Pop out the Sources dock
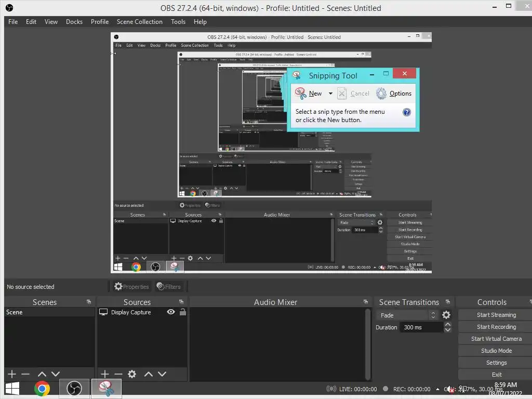Screen dimensions: 532x399 181,302
